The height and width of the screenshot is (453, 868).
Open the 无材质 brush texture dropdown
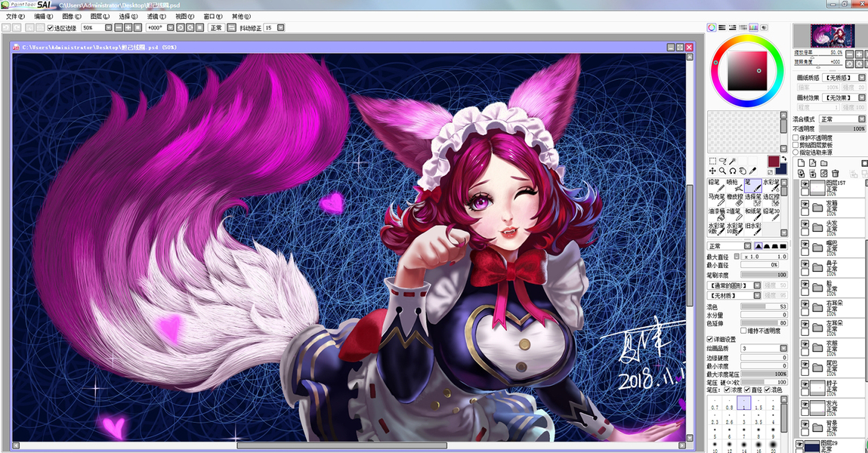coord(757,295)
